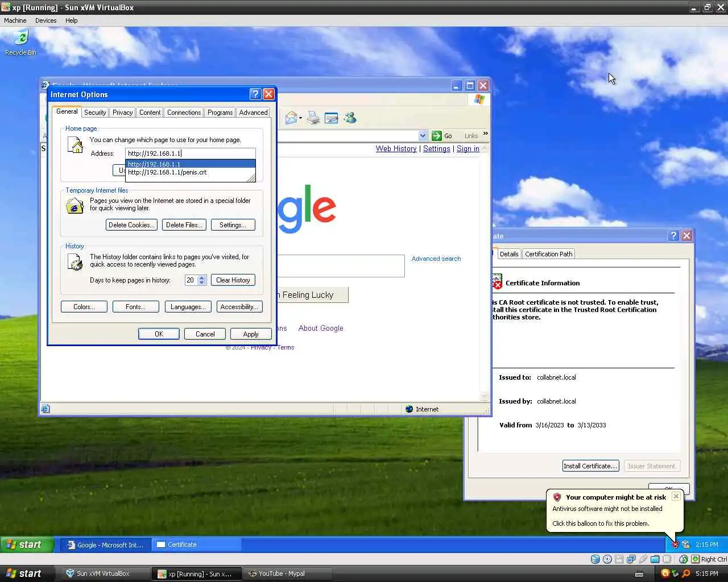728x582 pixels.
Task: Switch to the Programs tab
Action: [220, 113]
